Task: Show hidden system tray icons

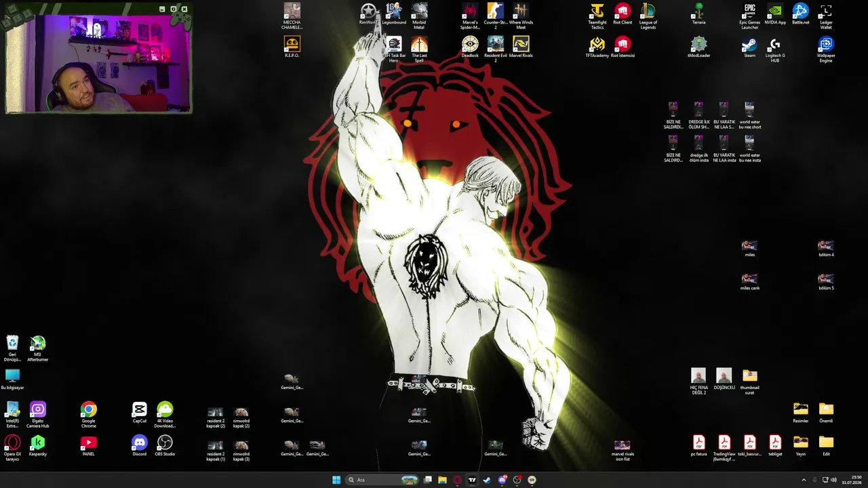Action: (803, 480)
